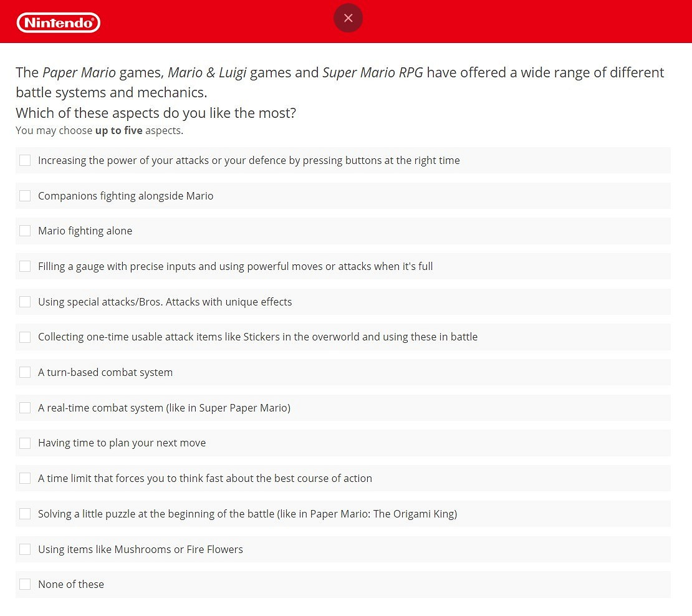Tick the 'None of these' checkbox
The image size is (692, 616).
point(25,584)
